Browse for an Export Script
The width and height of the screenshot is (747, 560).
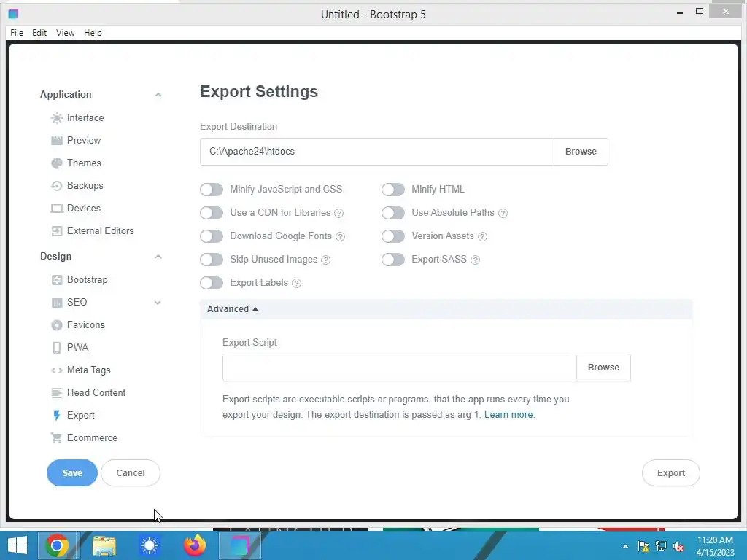click(x=603, y=367)
